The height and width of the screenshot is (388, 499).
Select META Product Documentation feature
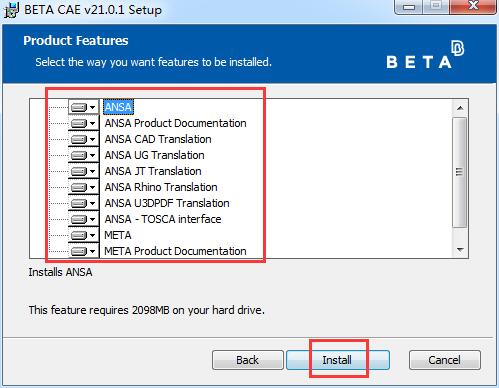pyautogui.click(x=175, y=251)
